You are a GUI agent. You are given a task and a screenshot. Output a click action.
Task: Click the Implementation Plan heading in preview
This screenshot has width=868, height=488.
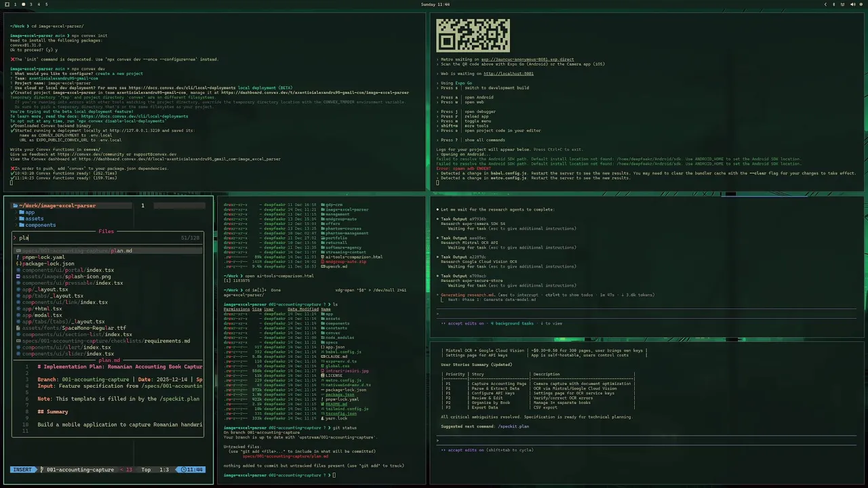click(120, 367)
